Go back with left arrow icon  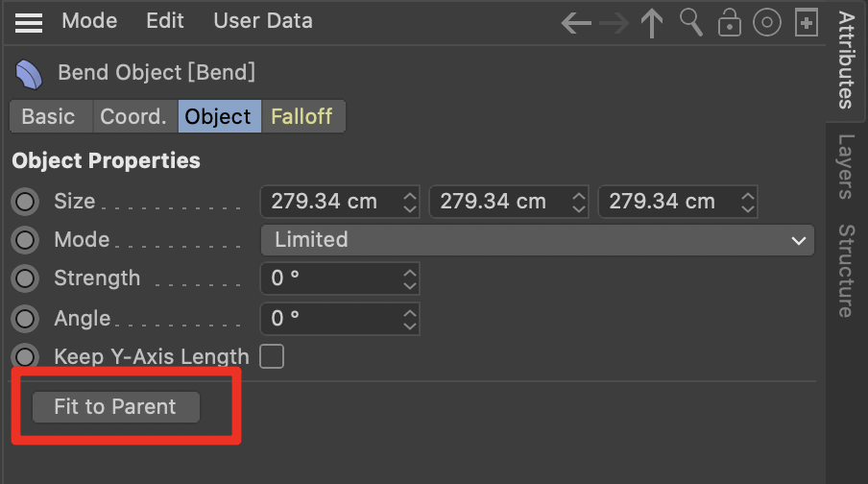point(576,23)
